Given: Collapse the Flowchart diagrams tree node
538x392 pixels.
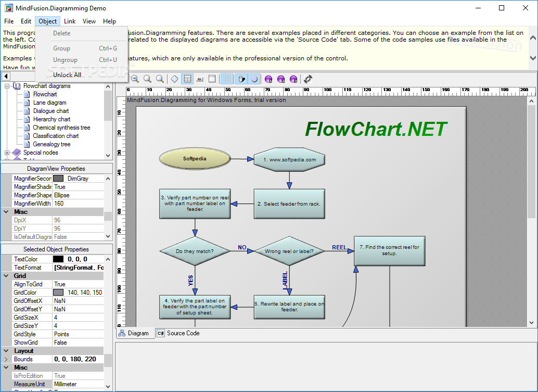Looking at the screenshot, I should click(7, 86).
